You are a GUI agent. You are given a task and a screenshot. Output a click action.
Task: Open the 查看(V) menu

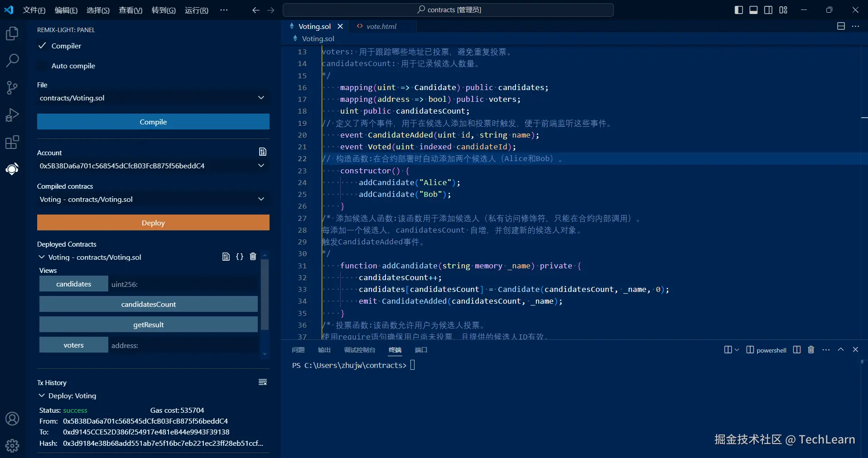click(x=130, y=10)
